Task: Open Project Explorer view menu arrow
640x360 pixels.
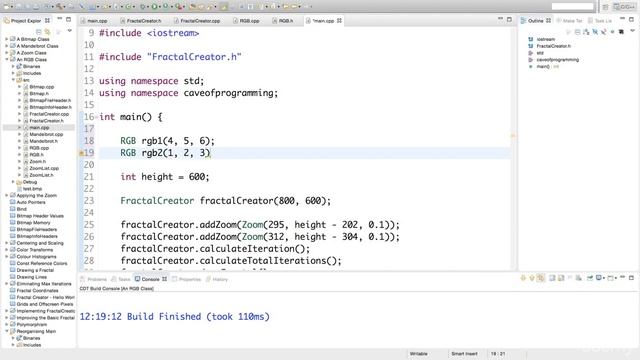Action: click(x=69, y=31)
